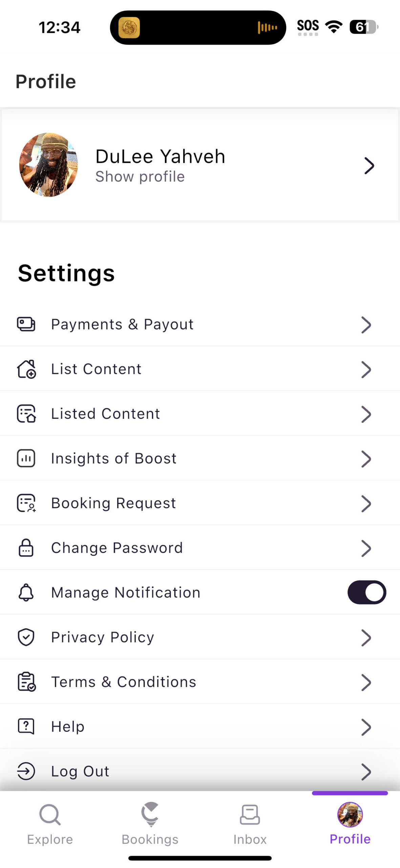The image size is (400, 868).
Task: Switch to the Explore tab
Action: pos(50,823)
